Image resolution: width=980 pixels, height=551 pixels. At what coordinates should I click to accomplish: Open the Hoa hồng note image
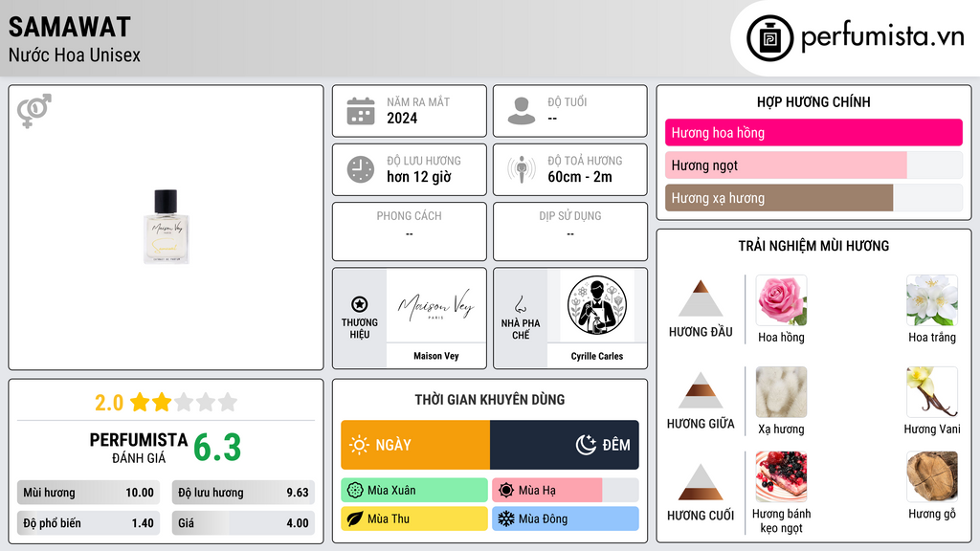click(781, 300)
